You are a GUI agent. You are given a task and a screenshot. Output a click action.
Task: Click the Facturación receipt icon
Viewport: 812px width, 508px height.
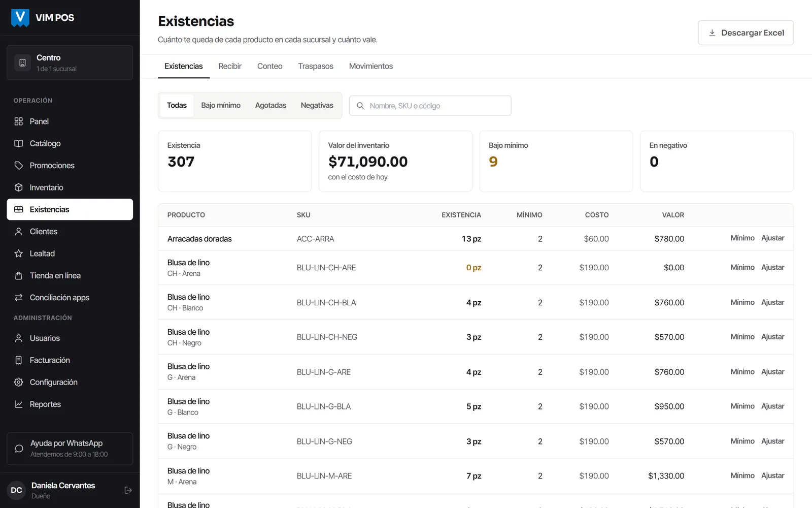click(19, 360)
